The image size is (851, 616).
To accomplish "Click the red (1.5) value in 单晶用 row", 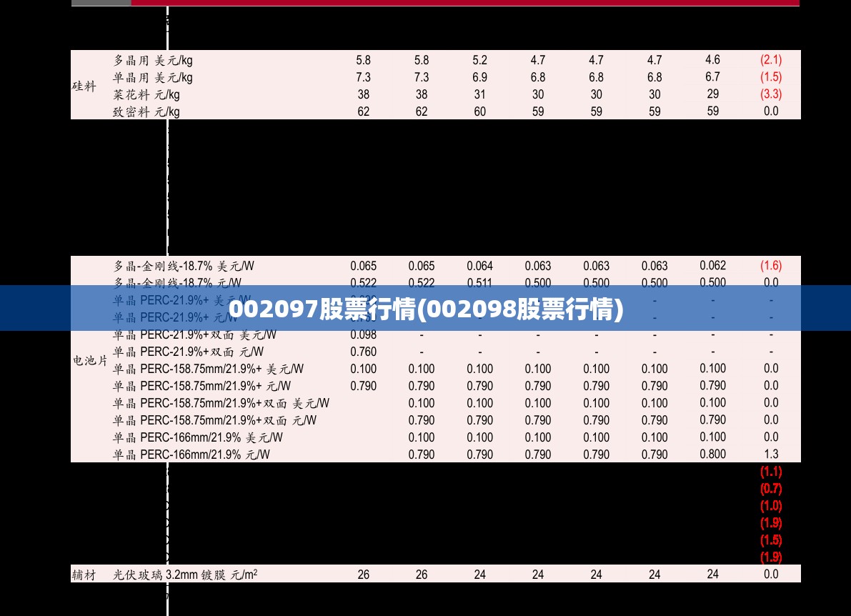I will [x=771, y=77].
